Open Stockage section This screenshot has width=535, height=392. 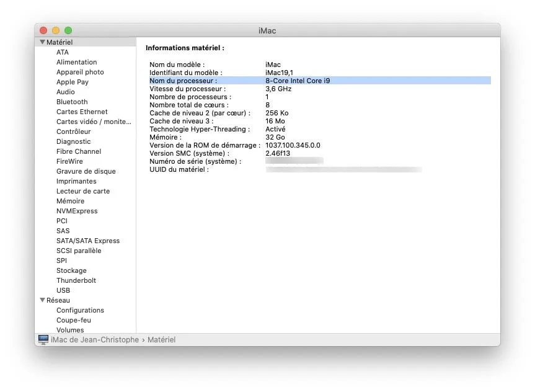[71, 270]
